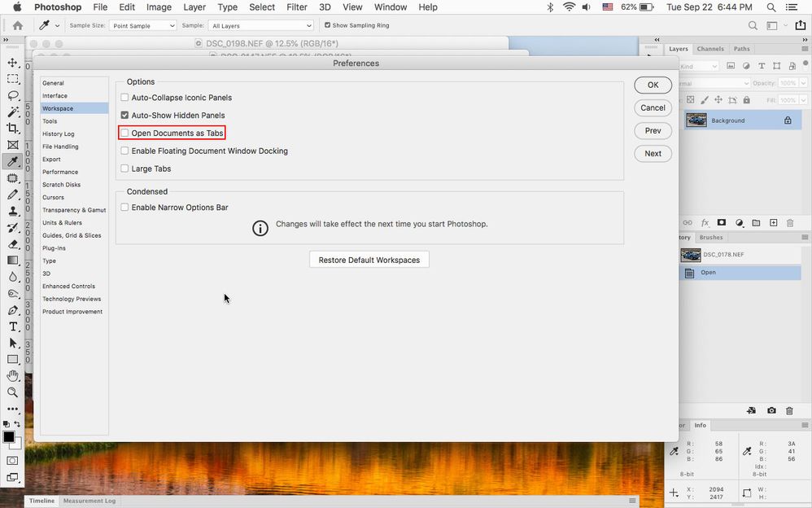
Task: Toggle Show Sampling Ring checkbox
Action: [x=327, y=25]
